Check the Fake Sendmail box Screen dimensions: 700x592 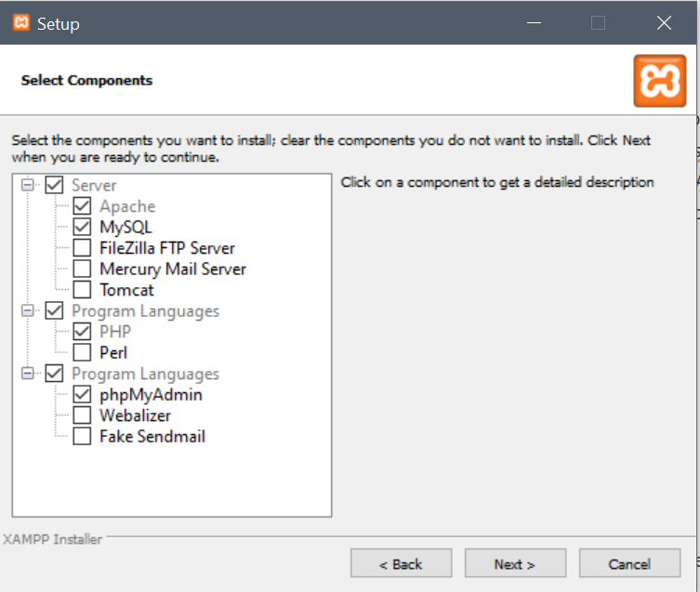point(82,436)
